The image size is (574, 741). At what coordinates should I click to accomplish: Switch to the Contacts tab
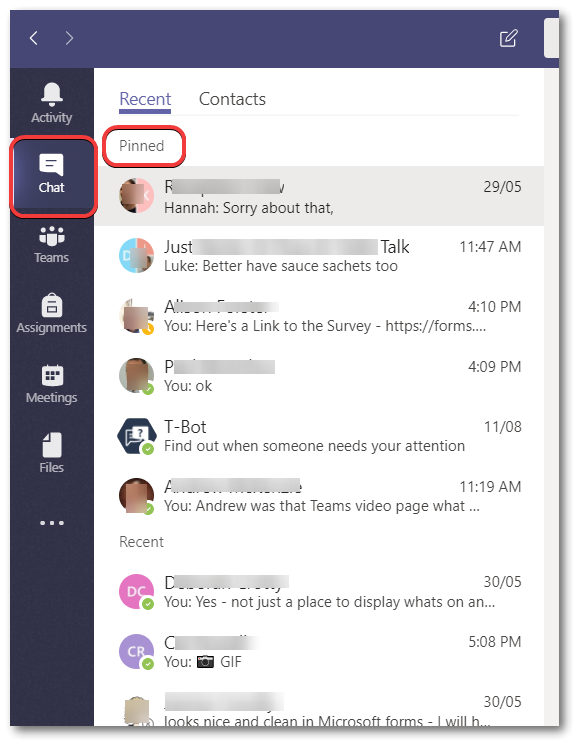[232, 99]
